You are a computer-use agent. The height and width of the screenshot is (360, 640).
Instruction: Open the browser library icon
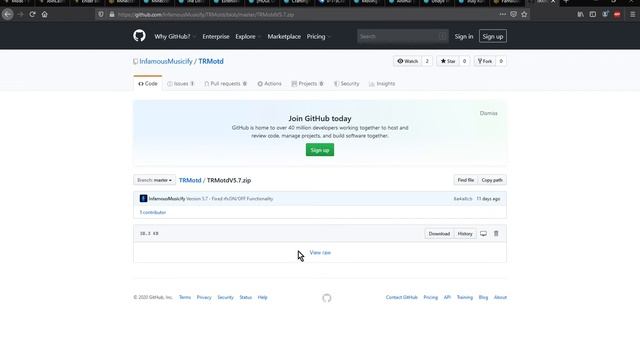pos(580,14)
